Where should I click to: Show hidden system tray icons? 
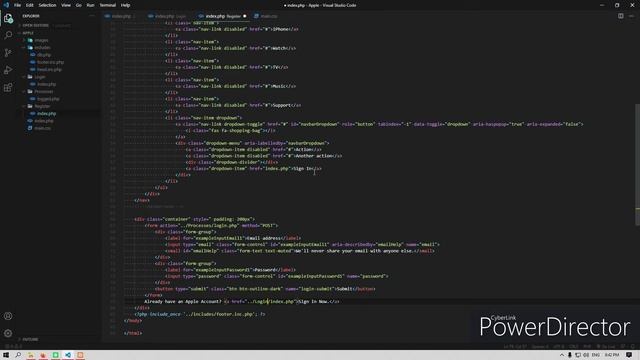562,355
